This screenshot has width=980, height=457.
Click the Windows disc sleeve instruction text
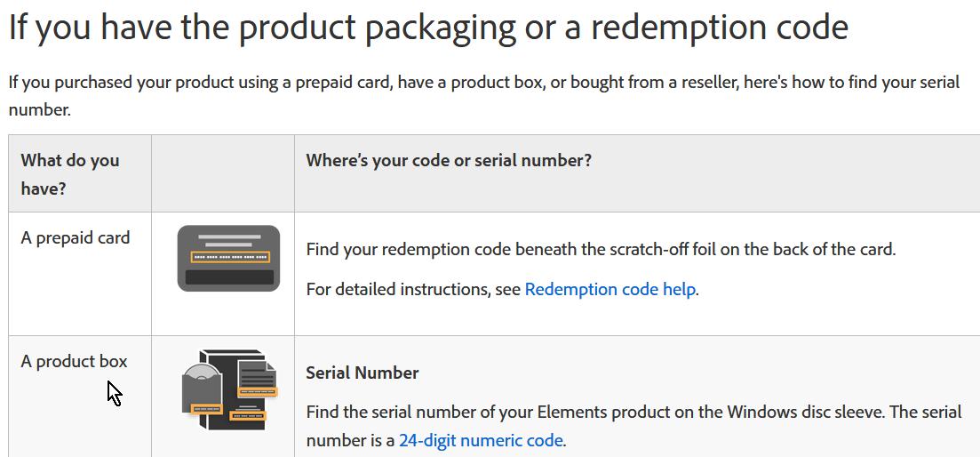[633, 413]
